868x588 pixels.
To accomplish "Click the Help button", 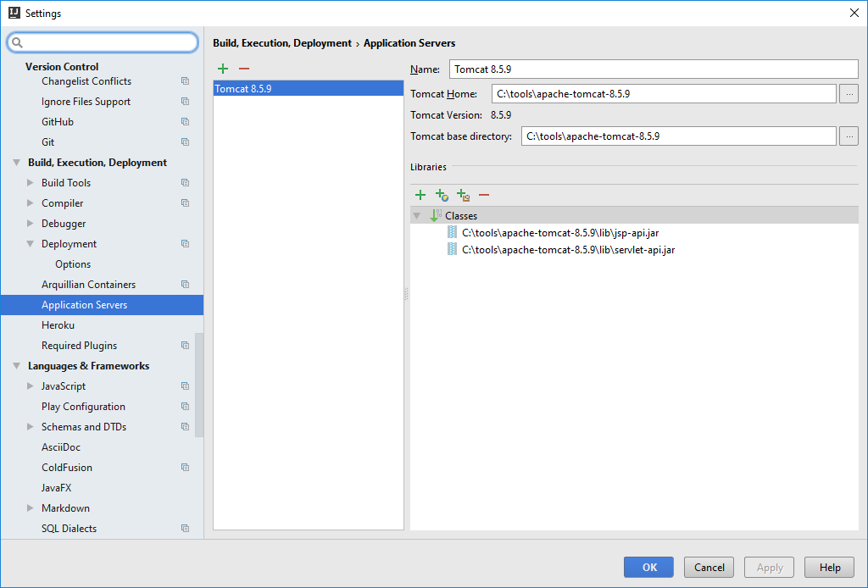I will [829, 567].
